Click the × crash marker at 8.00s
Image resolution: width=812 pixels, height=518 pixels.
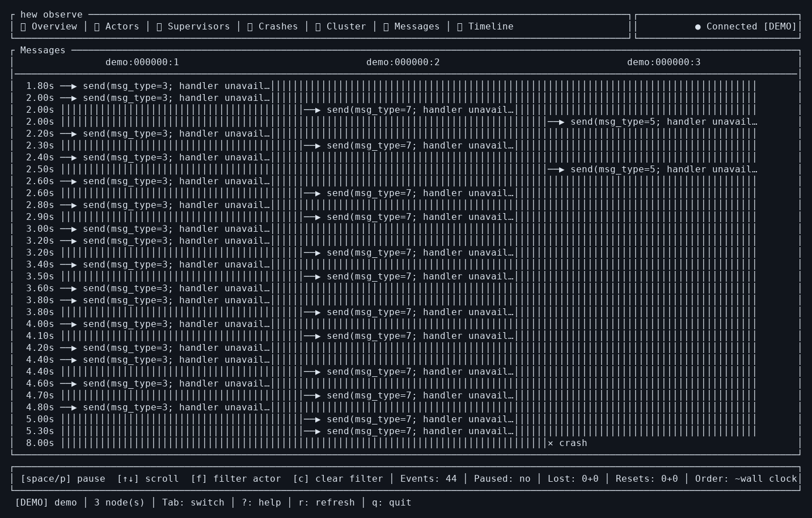point(568,443)
